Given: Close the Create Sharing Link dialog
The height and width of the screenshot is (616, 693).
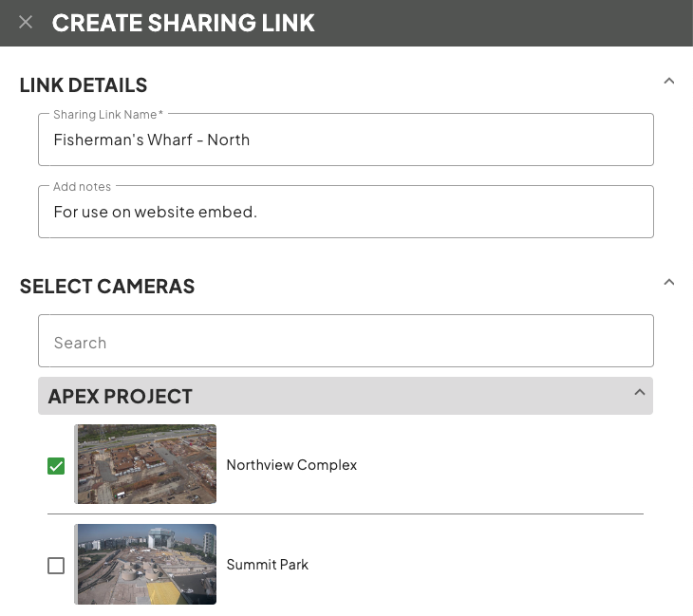Looking at the screenshot, I should coord(26,22).
